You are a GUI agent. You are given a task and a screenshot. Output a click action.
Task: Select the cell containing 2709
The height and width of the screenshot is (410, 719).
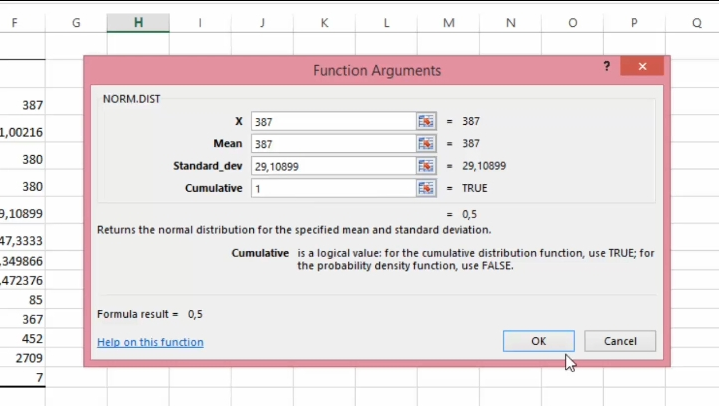tap(22, 358)
